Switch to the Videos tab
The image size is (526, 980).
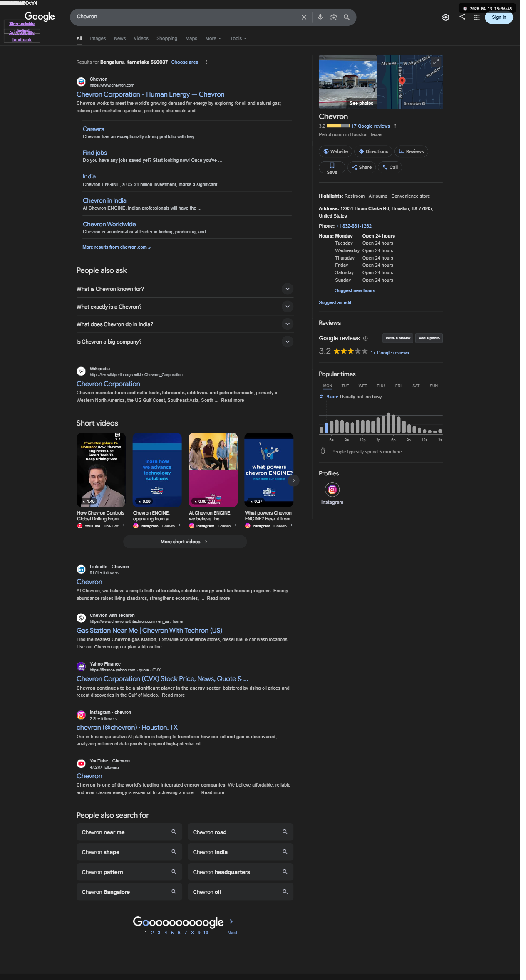point(141,38)
